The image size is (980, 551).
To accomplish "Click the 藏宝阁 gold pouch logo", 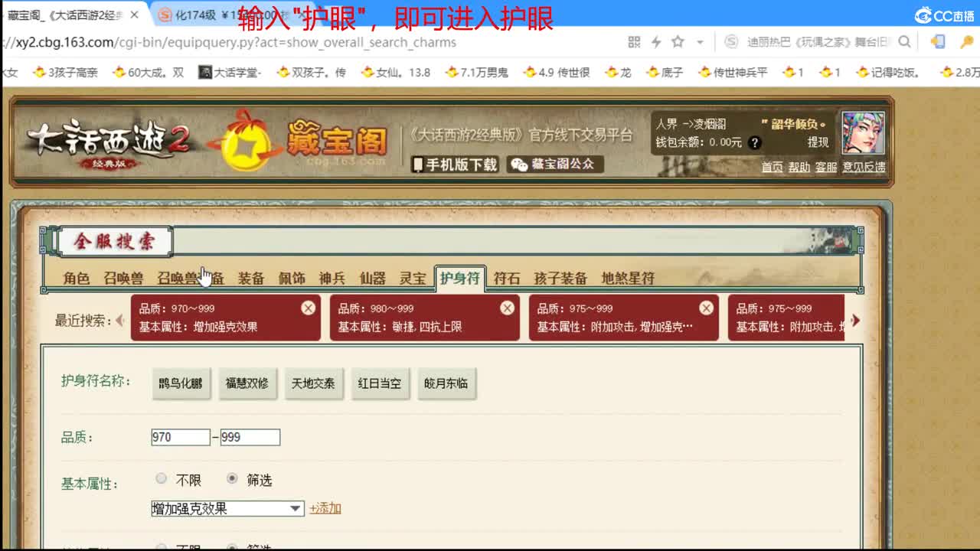I will (x=299, y=142).
